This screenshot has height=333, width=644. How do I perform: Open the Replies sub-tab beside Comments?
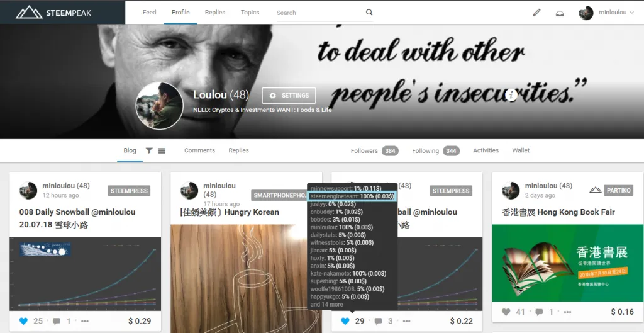tap(238, 150)
